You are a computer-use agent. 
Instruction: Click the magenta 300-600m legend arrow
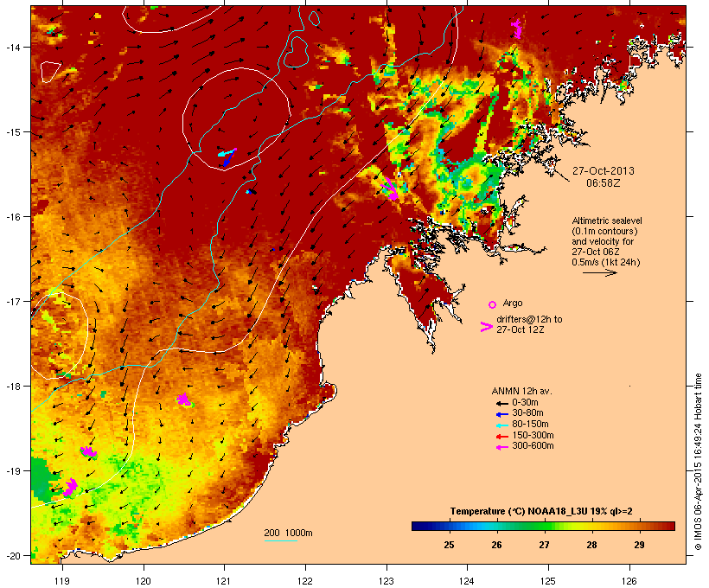tap(501, 447)
